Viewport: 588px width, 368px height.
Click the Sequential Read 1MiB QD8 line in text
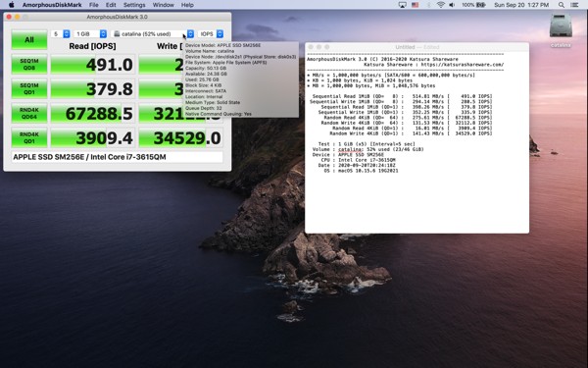pyautogui.click(x=402, y=96)
